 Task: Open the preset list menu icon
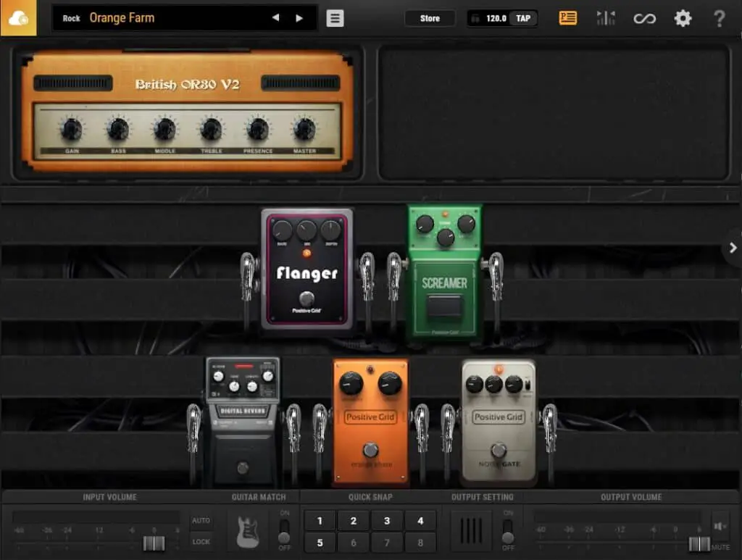[335, 18]
